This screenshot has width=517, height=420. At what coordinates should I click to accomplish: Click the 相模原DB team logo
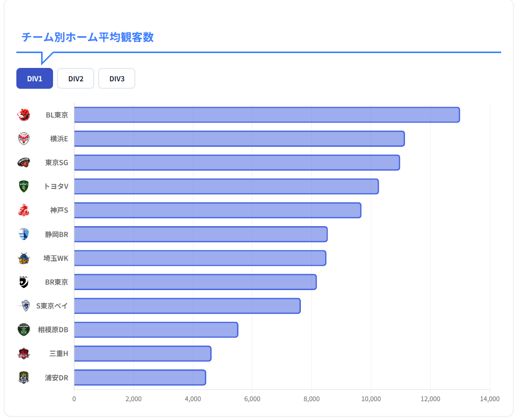pos(24,330)
